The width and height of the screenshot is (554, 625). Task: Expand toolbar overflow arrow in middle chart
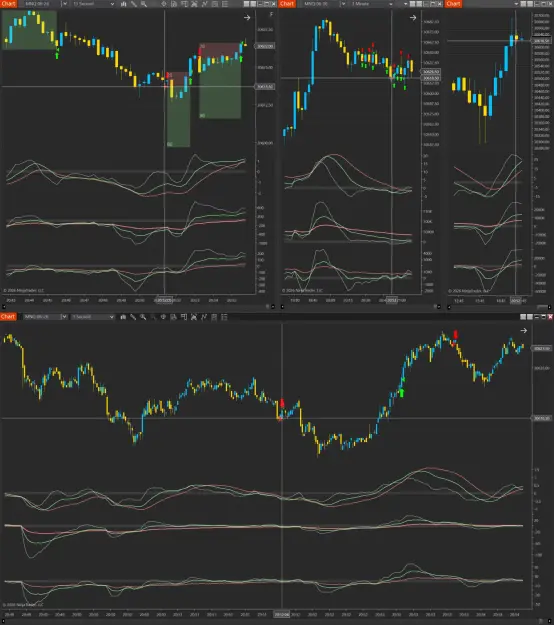tap(406, 4)
